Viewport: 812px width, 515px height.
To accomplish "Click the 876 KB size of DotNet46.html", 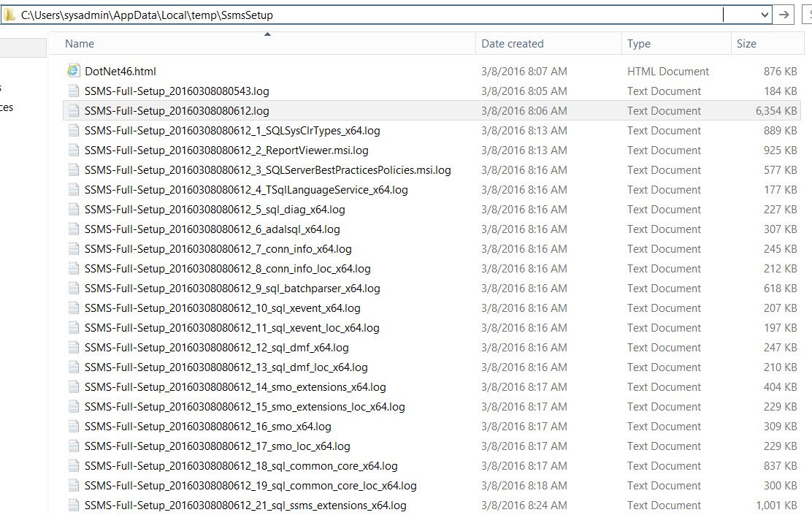I will pyautogui.click(x=780, y=72).
